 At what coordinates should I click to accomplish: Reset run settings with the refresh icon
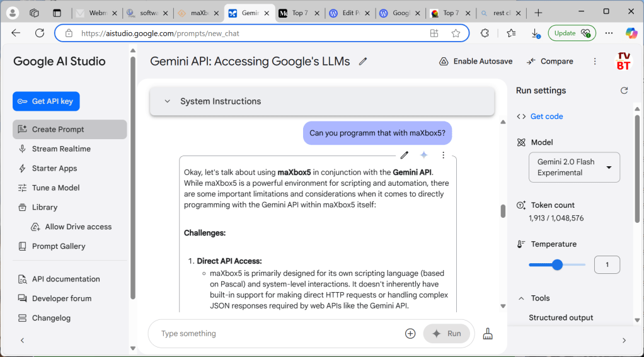pyautogui.click(x=624, y=91)
